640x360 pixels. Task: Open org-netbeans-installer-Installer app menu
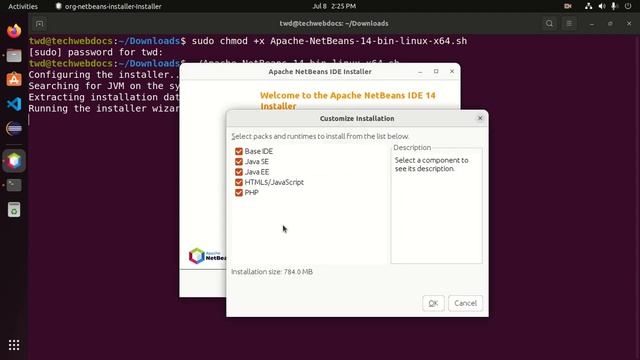[109, 6]
